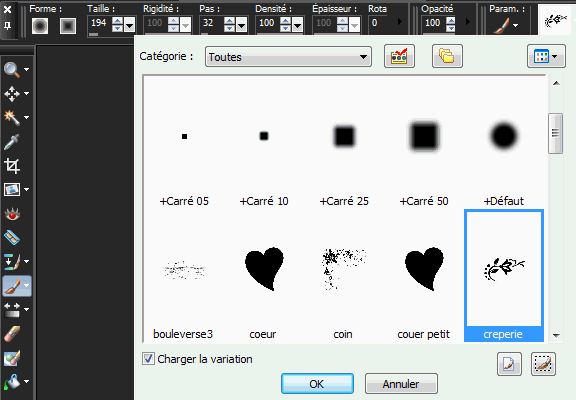
Task: Select the Eraser tool
Action: tap(12, 334)
